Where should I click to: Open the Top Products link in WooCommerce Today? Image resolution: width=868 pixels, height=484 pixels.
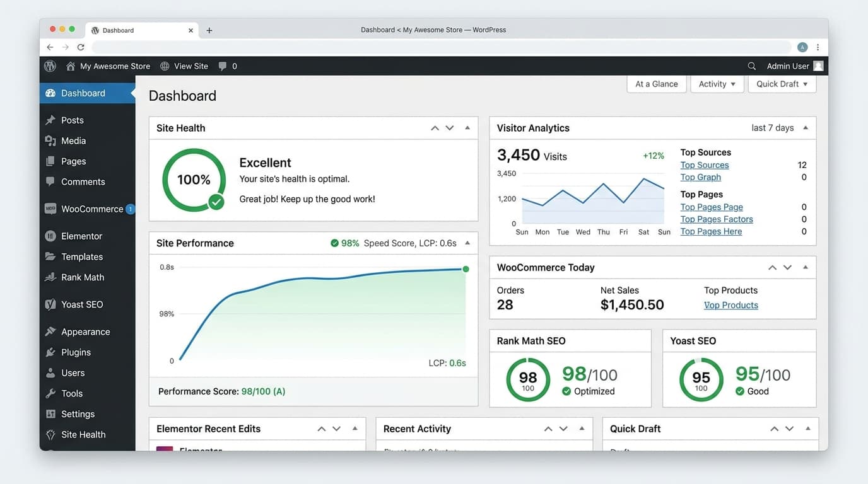pyautogui.click(x=731, y=305)
